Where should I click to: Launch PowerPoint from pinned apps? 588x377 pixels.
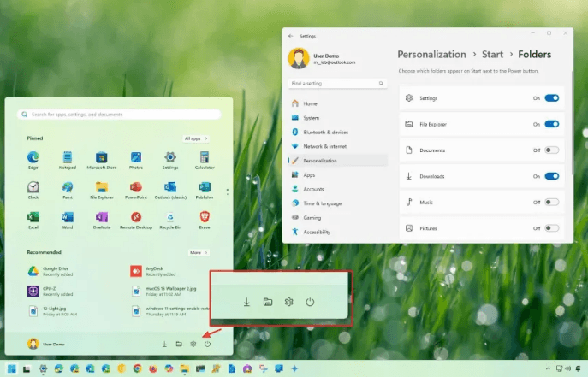[x=136, y=190]
